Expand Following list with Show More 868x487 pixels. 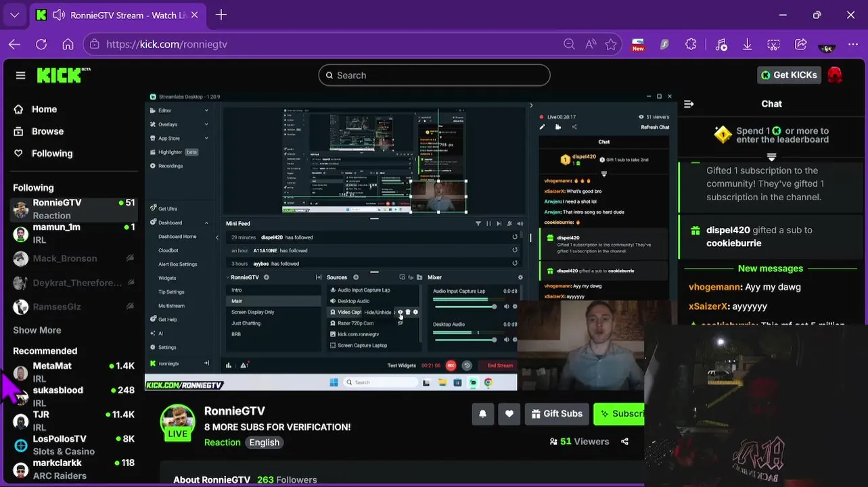click(x=37, y=330)
